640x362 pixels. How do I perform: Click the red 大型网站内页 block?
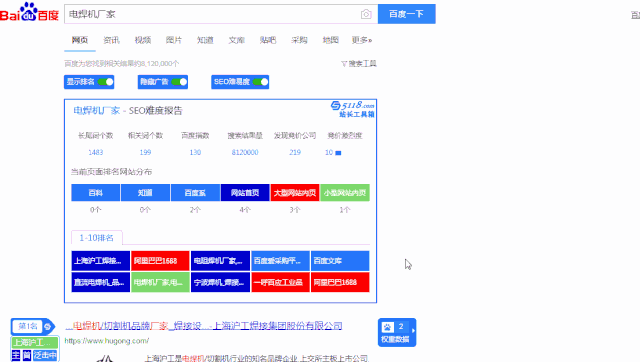click(x=295, y=193)
